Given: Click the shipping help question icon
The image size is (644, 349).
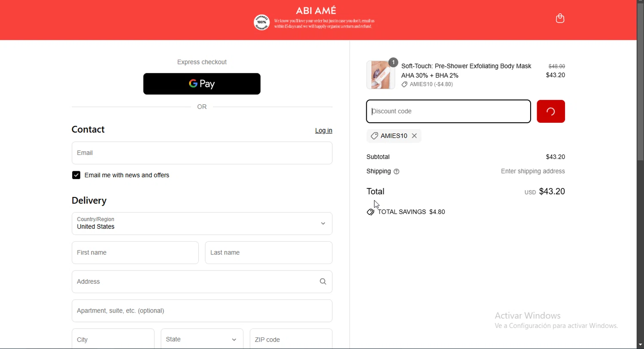Looking at the screenshot, I should [397, 172].
